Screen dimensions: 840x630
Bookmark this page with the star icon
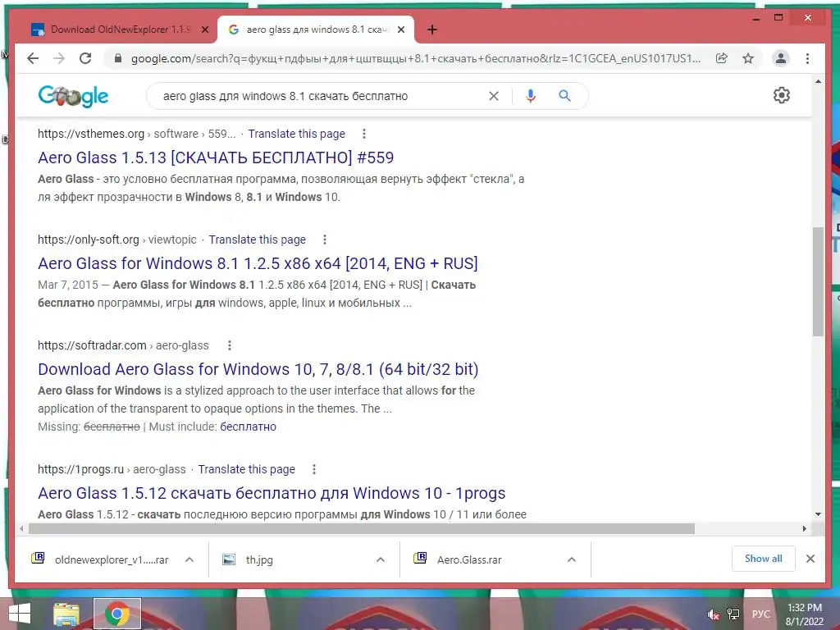click(x=748, y=58)
